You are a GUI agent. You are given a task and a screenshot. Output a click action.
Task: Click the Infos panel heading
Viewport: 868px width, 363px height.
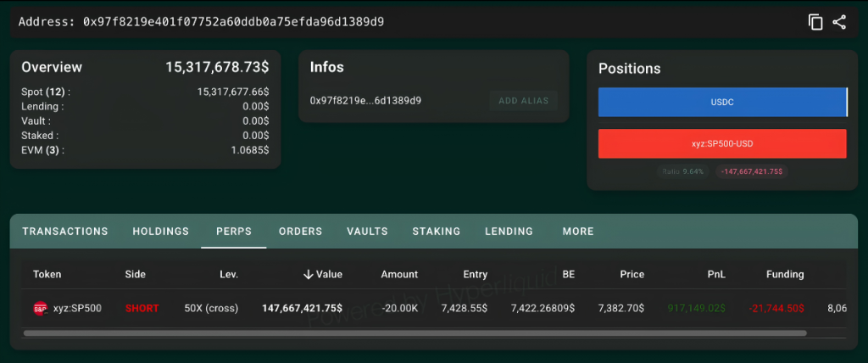(x=326, y=67)
